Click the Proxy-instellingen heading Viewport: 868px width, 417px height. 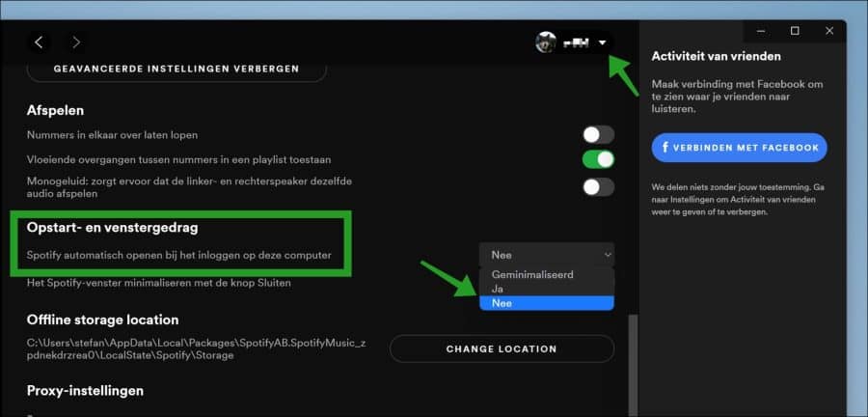[x=85, y=390]
